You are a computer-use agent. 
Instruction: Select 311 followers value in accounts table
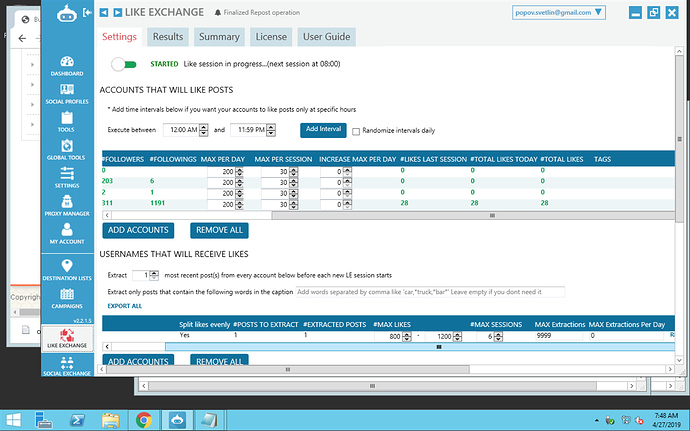click(107, 203)
